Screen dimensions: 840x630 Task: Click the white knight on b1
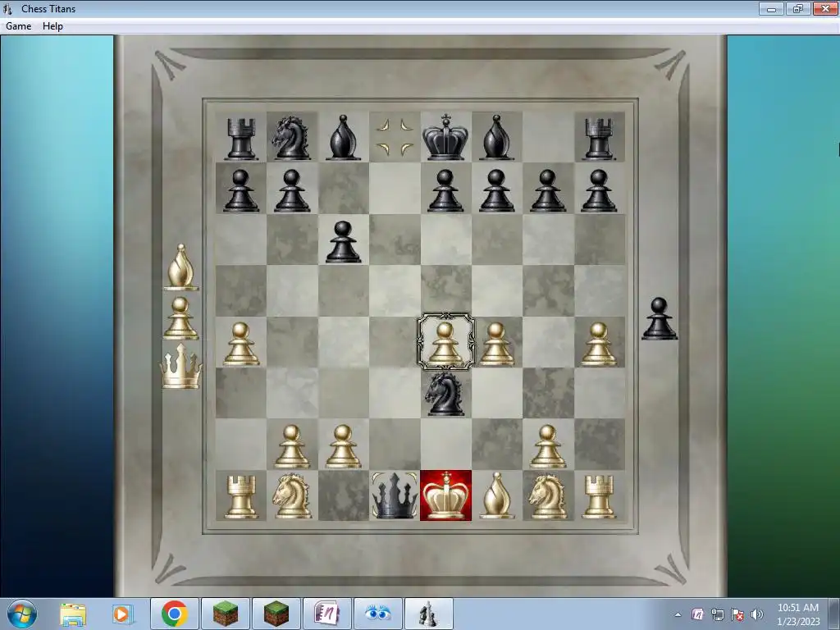pyautogui.click(x=291, y=496)
